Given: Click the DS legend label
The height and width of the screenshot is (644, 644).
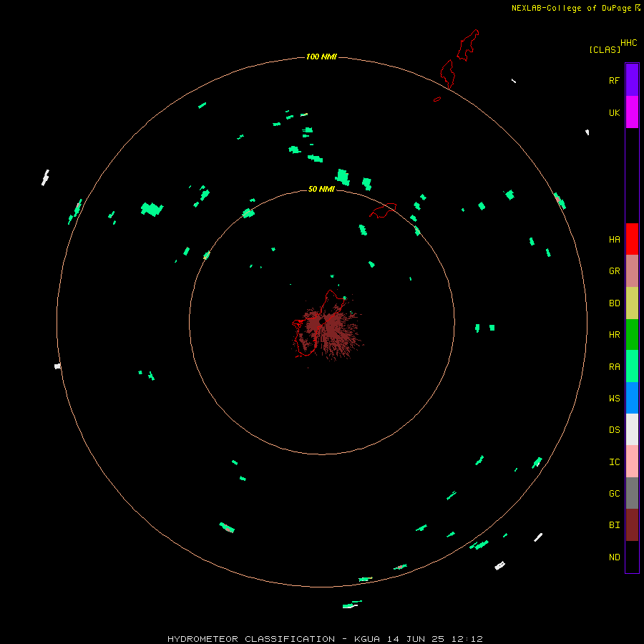Looking at the screenshot, I should pyautogui.click(x=614, y=429).
